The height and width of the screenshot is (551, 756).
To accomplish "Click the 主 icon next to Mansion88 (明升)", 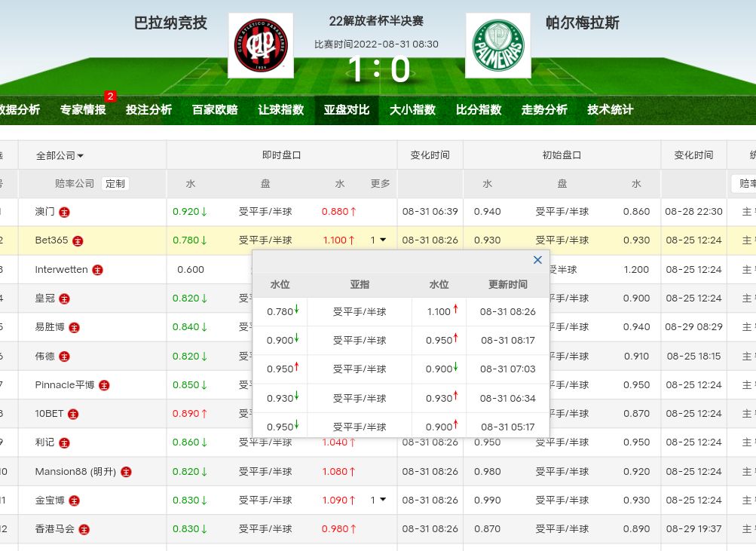I will click(126, 472).
